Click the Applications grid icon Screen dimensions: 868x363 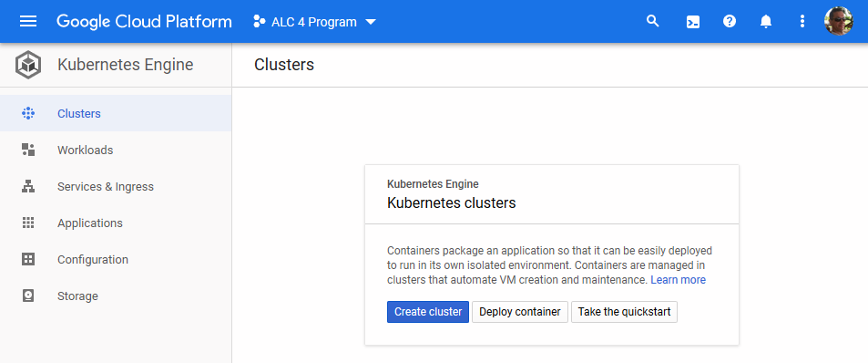pyautogui.click(x=28, y=223)
